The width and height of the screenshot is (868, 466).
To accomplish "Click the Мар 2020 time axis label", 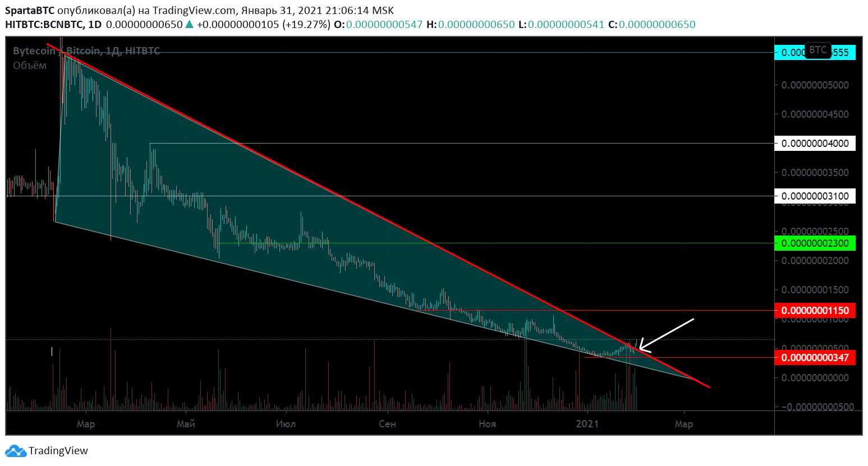I will (86, 424).
